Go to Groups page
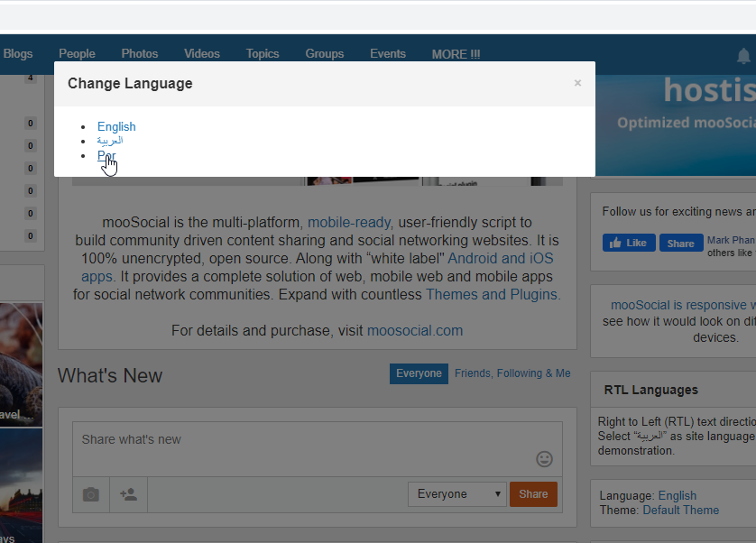This screenshot has height=543, width=756. point(325,53)
